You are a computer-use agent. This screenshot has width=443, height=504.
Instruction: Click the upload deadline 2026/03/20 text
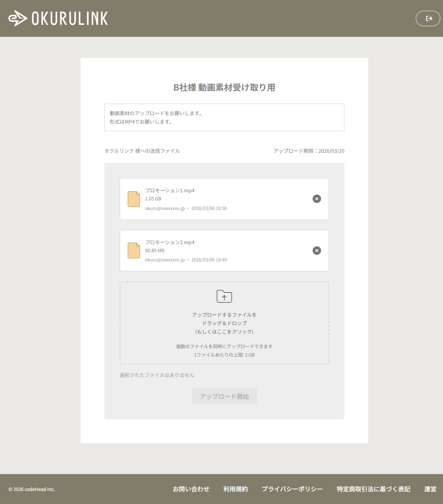(308, 151)
